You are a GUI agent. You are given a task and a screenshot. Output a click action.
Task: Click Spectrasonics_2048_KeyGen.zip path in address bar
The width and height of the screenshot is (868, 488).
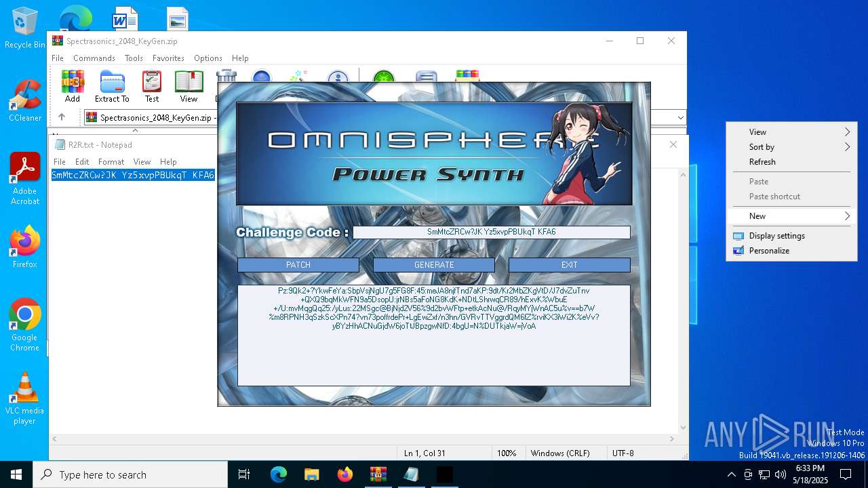click(x=157, y=118)
